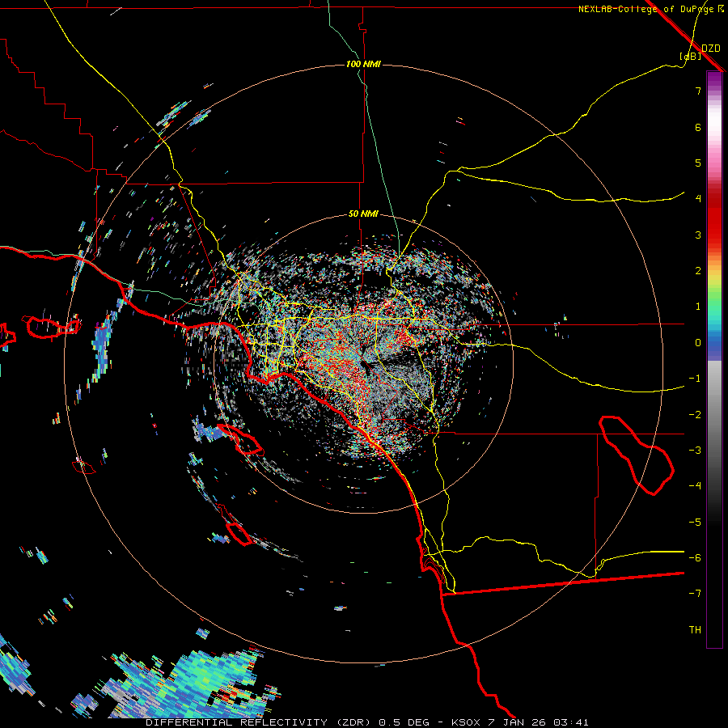
Task: Click the DZD product label
Action: coord(711,49)
